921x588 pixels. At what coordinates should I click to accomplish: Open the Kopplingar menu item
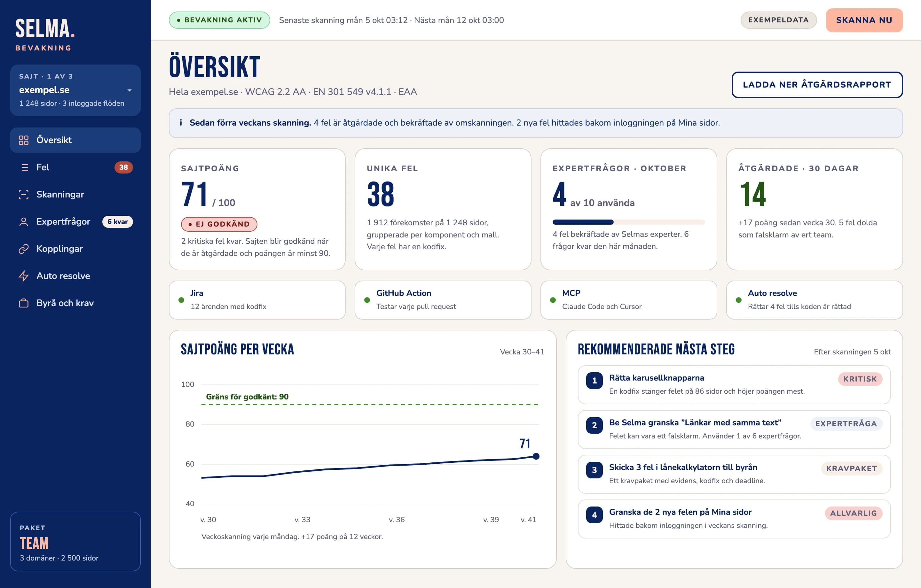click(x=75, y=249)
